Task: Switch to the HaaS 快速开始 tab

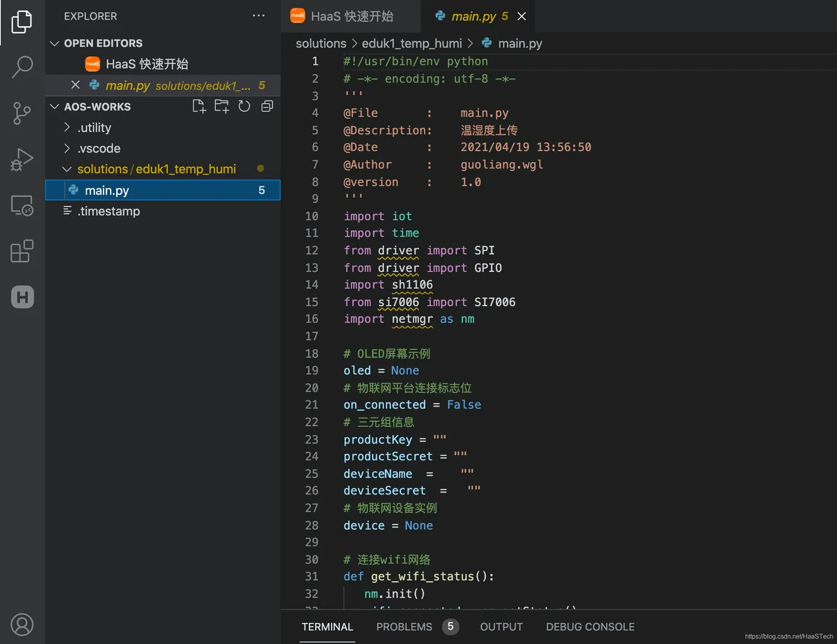Action: (x=350, y=16)
